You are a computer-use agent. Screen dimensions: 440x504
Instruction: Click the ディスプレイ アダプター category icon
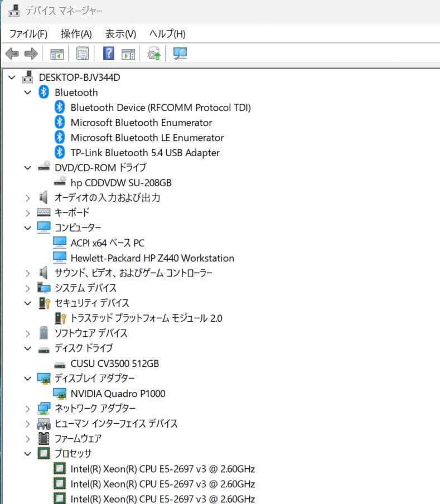tap(43, 379)
